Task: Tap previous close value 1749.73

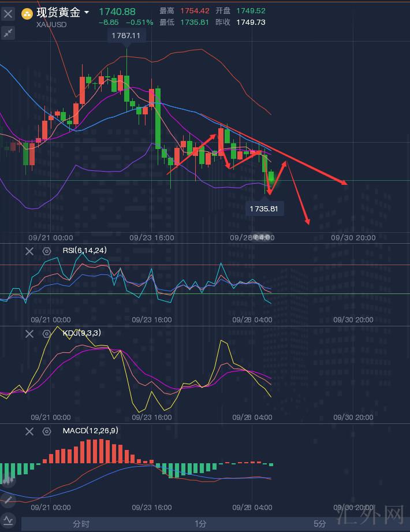Action: (x=251, y=23)
